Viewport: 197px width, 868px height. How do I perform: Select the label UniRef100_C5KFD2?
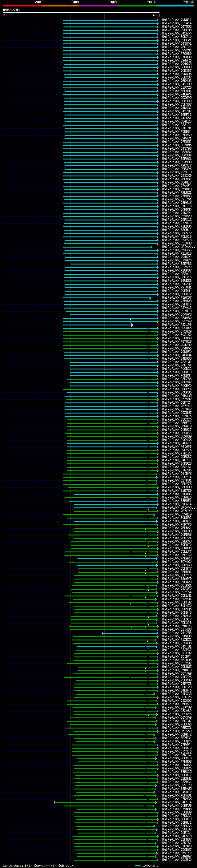176,603
